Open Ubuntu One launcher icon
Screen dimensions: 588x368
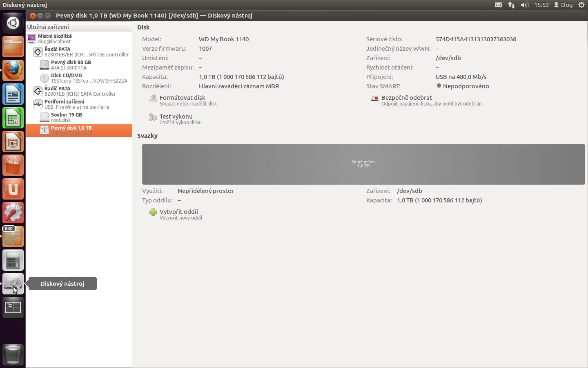pos(13,189)
